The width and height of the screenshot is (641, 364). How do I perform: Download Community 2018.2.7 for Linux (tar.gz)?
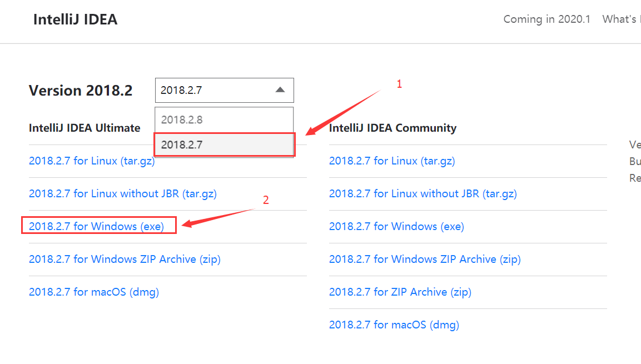[x=392, y=161]
